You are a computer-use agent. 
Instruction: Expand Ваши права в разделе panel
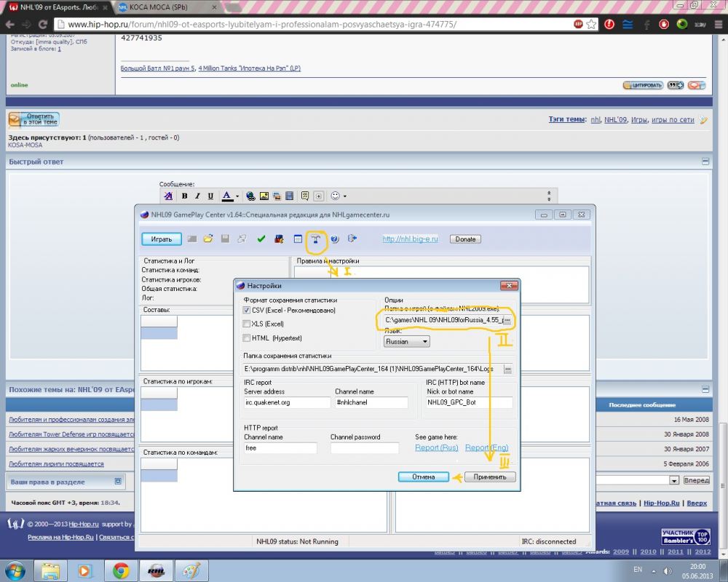118,482
